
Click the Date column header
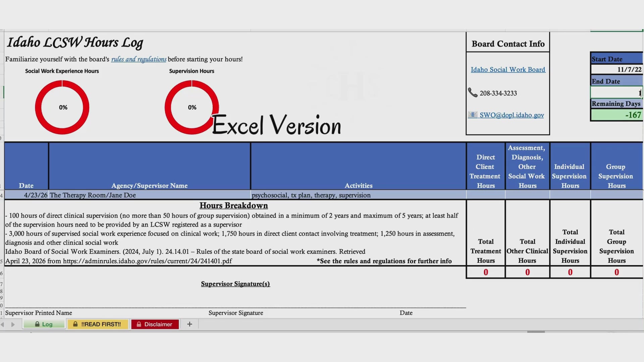pyautogui.click(x=26, y=166)
